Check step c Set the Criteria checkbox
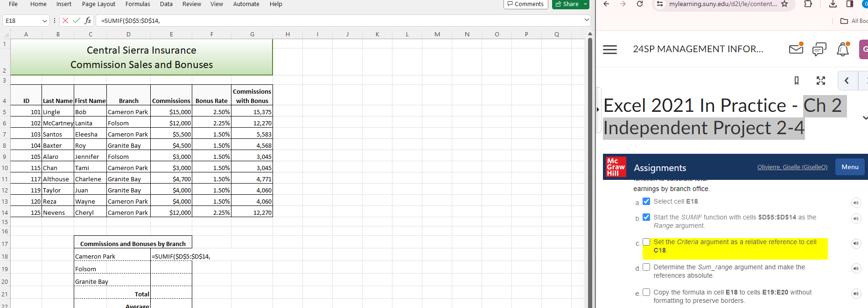This screenshot has height=308, width=868. [646, 242]
